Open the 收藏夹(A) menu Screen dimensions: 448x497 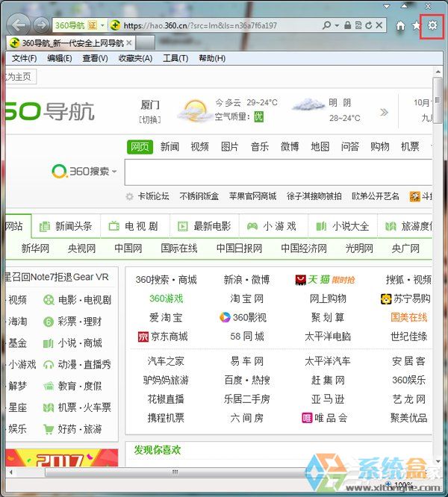(135, 58)
